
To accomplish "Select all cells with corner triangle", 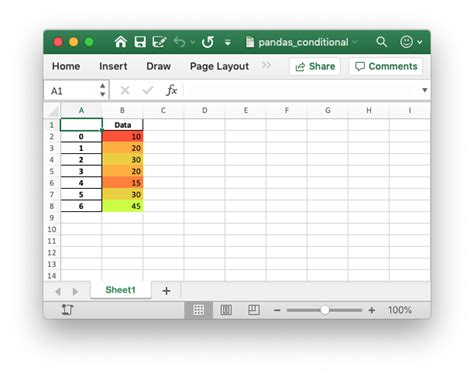I will [x=53, y=110].
